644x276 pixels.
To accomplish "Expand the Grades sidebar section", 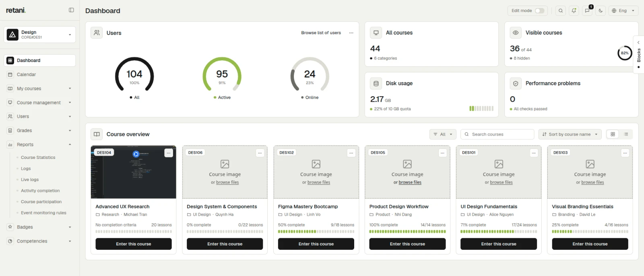I will (40, 130).
